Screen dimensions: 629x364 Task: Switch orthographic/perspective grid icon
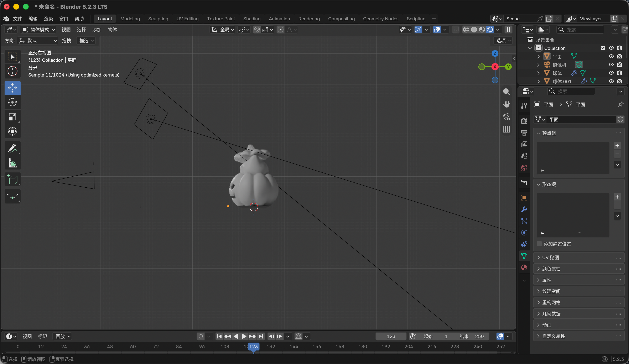tap(506, 129)
